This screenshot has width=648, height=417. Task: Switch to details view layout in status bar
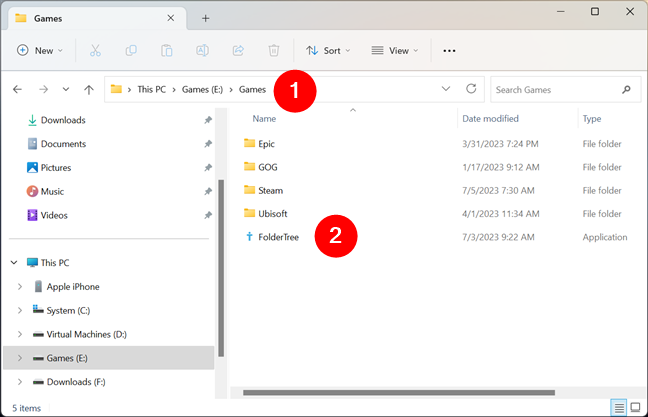[619, 407]
